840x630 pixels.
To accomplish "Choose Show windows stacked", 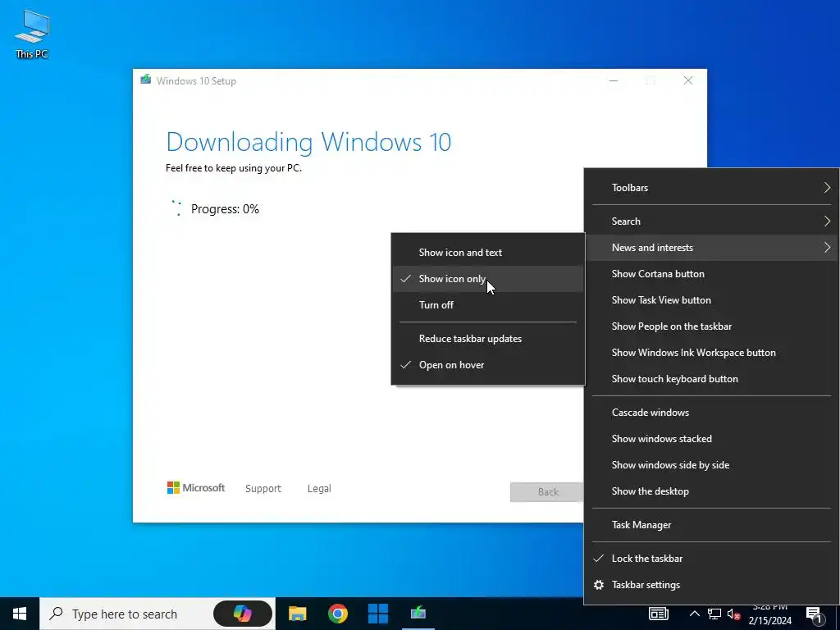I will pos(711,439).
